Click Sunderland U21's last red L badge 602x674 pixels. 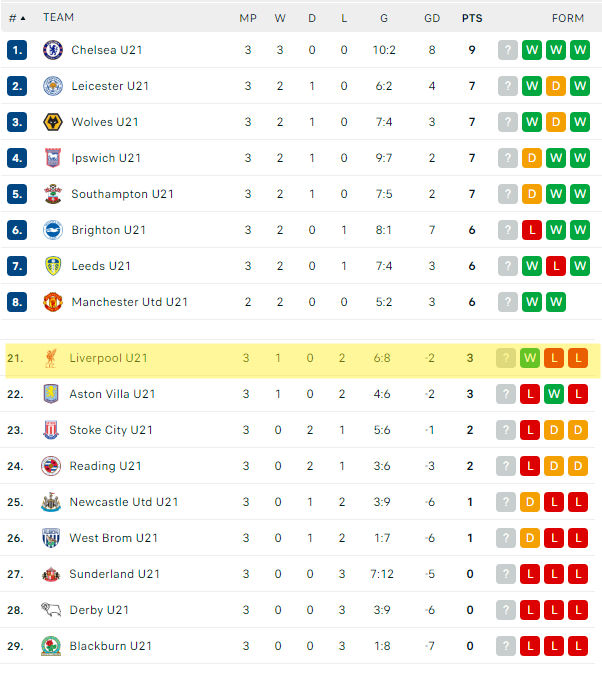point(578,574)
